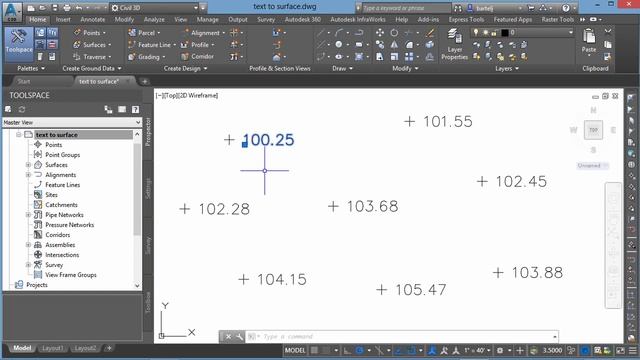
Task: Switch to the Start drawing tab
Action: pyautogui.click(x=24, y=81)
